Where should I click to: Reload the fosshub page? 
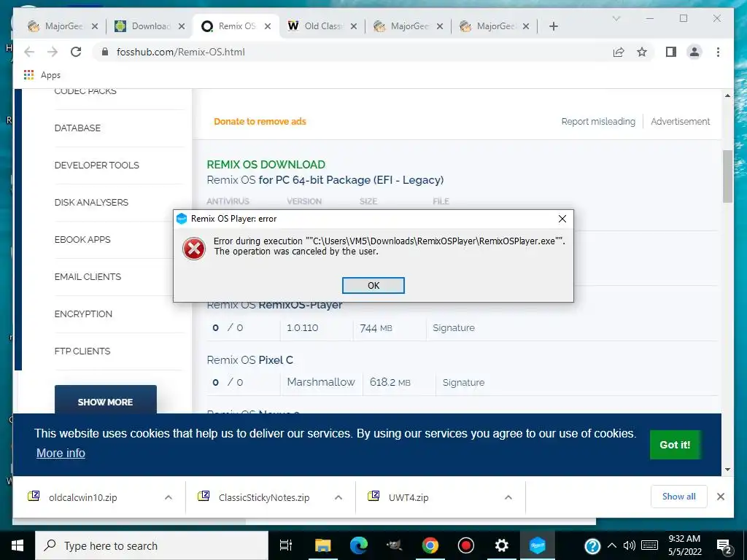[x=76, y=52]
